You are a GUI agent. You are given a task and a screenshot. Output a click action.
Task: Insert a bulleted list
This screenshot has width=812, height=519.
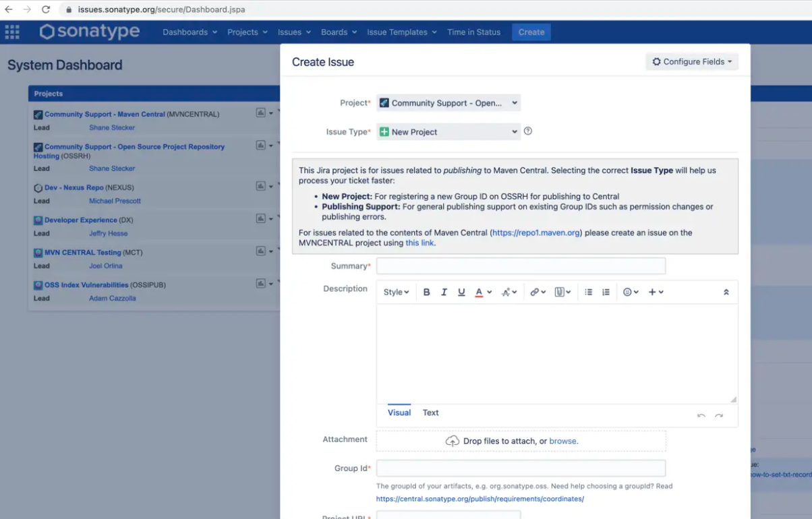coord(588,292)
